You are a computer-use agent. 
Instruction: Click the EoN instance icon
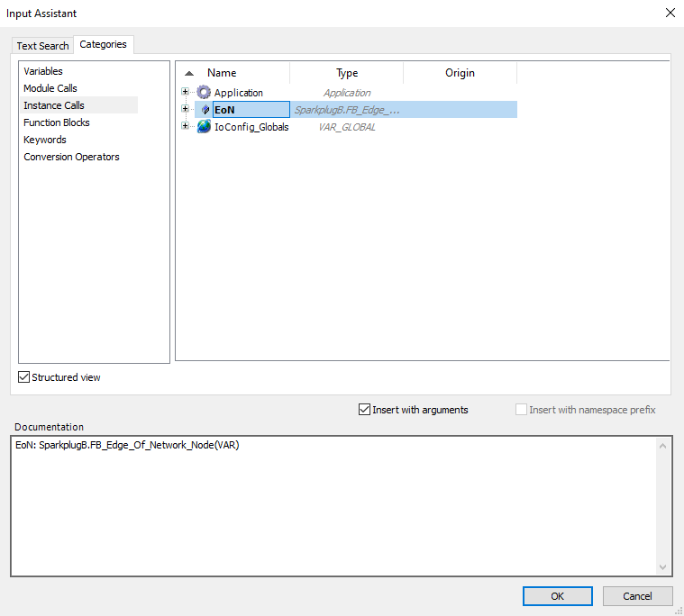(205, 110)
